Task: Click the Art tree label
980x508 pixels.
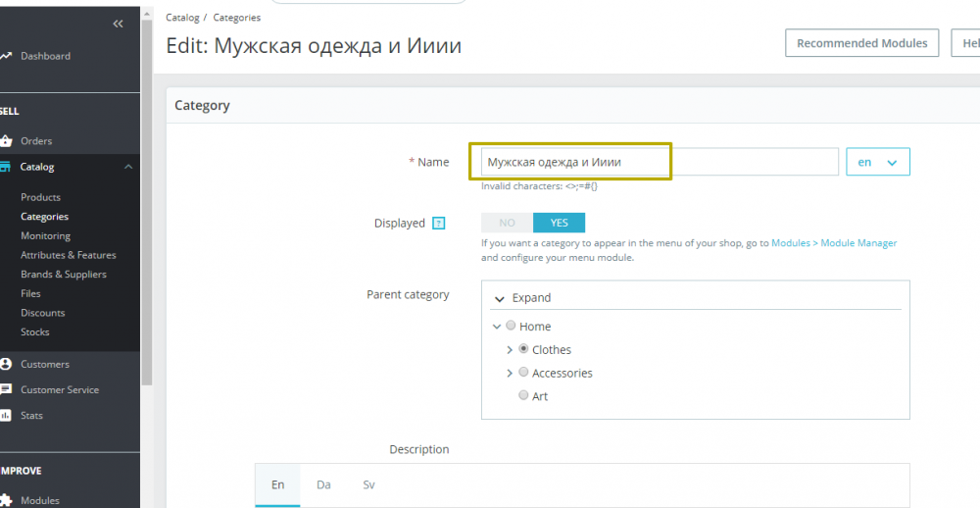Action: tap(539, 396)
